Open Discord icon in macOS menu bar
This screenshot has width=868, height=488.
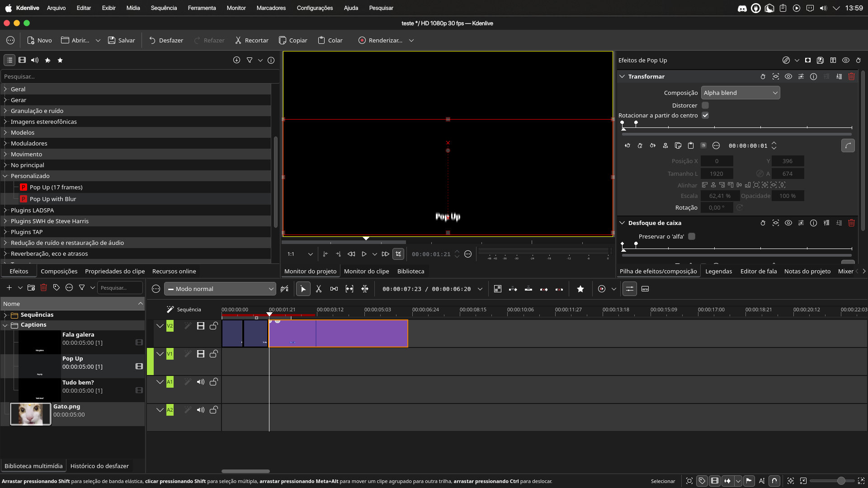(742, 8)
